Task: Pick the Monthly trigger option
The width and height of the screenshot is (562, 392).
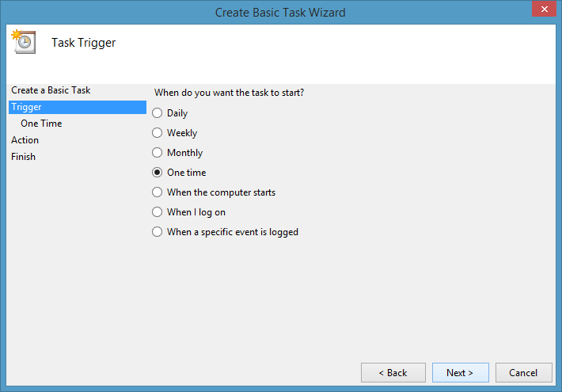Action: 158,153
